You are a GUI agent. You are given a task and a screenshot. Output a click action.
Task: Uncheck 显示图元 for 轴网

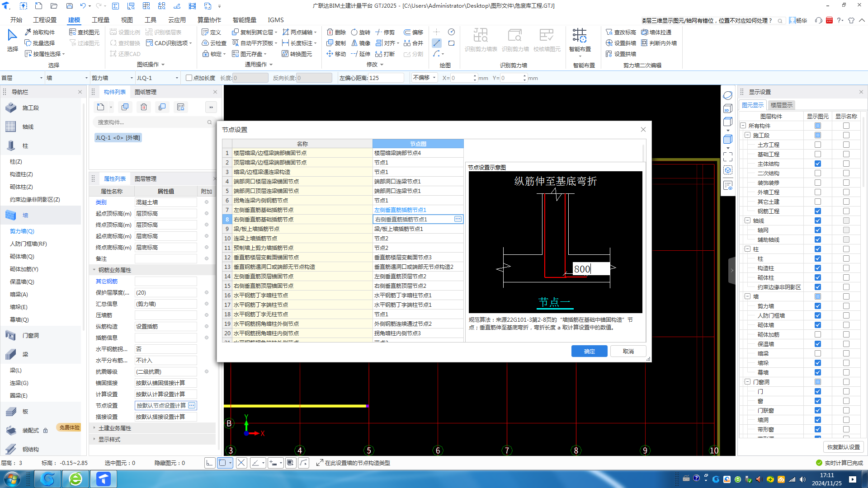[x=818, y=230]
